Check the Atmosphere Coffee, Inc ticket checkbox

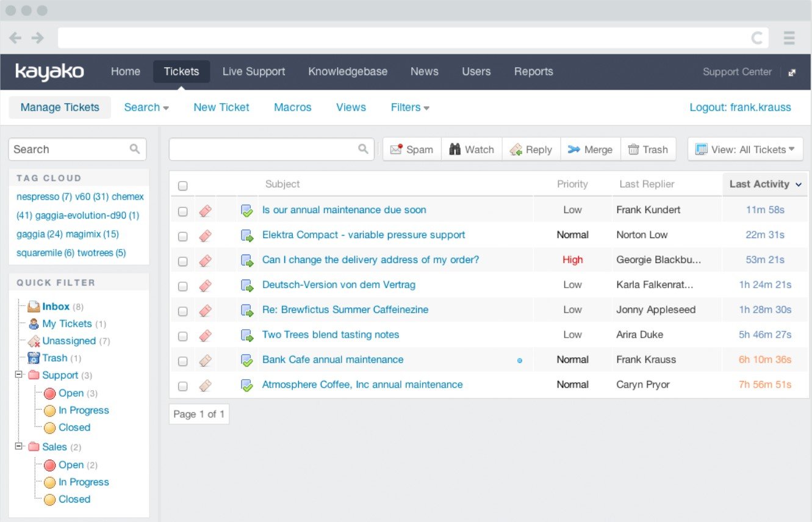[182, 386]
